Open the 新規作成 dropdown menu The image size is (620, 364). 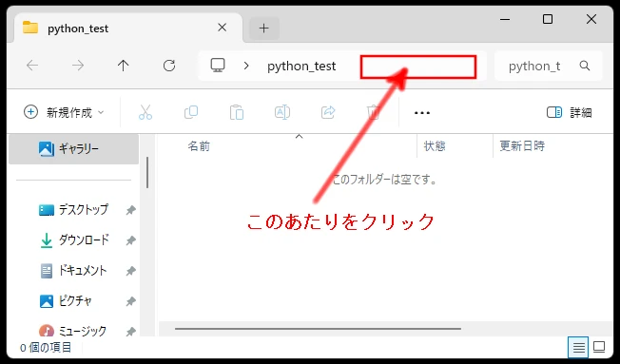64,113
